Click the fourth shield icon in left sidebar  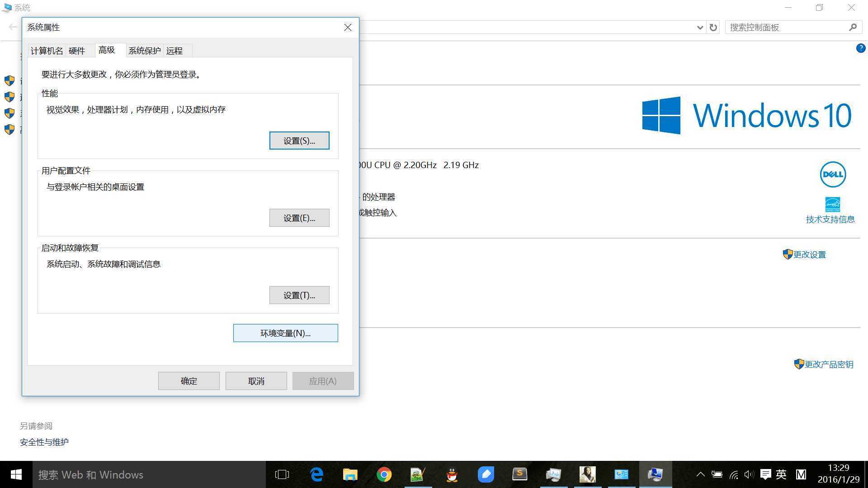9,130
